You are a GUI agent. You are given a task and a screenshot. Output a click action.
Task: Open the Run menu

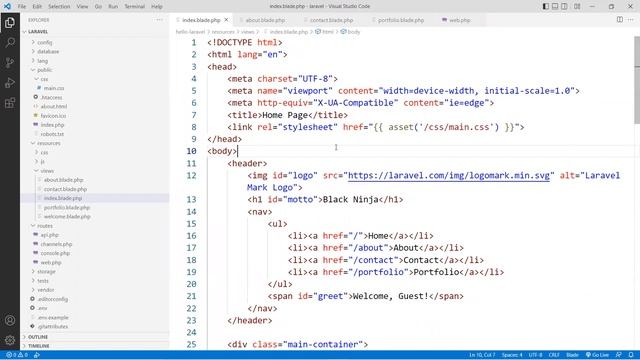(113, 7)
